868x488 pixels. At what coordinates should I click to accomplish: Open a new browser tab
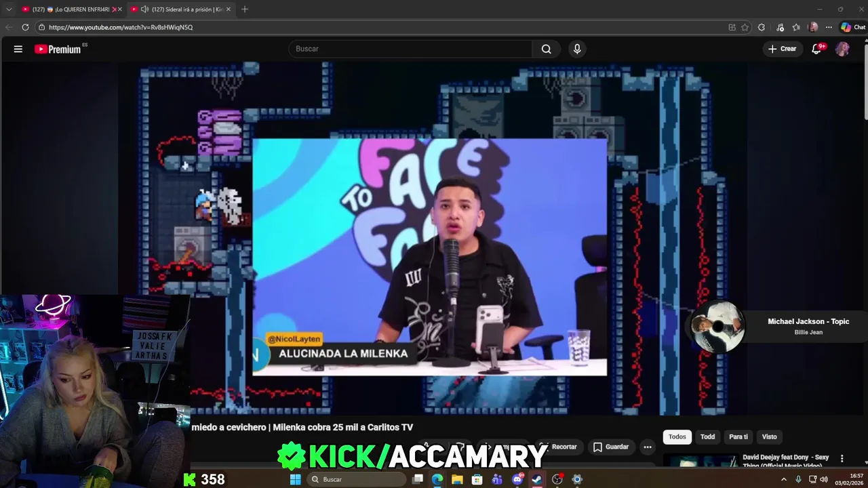pos(245,9)
